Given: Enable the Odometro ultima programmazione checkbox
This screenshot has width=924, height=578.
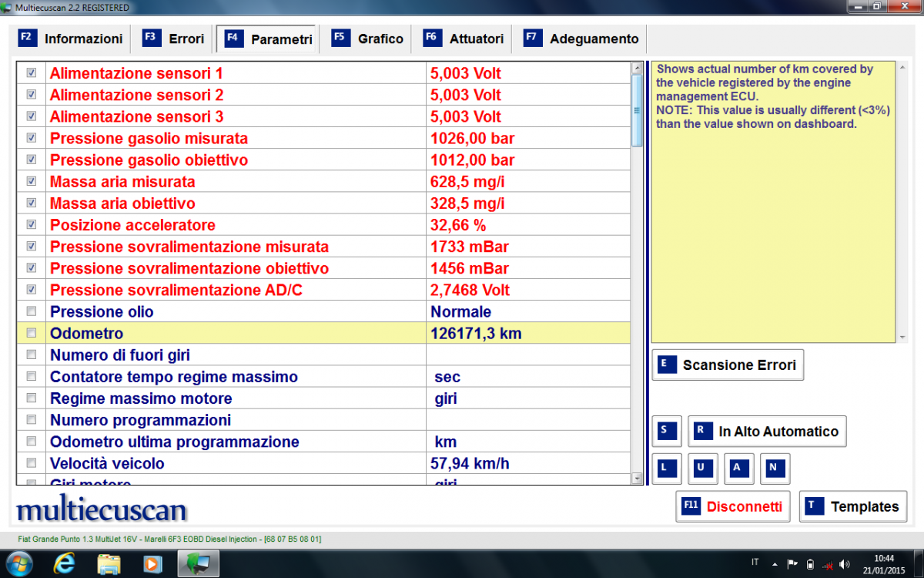Looking at the screenshot, I should [x=32, y=442].
